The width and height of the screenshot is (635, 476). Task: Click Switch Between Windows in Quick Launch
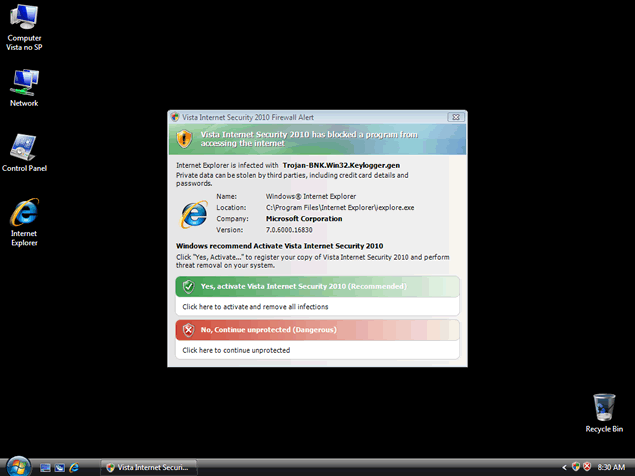60,467
